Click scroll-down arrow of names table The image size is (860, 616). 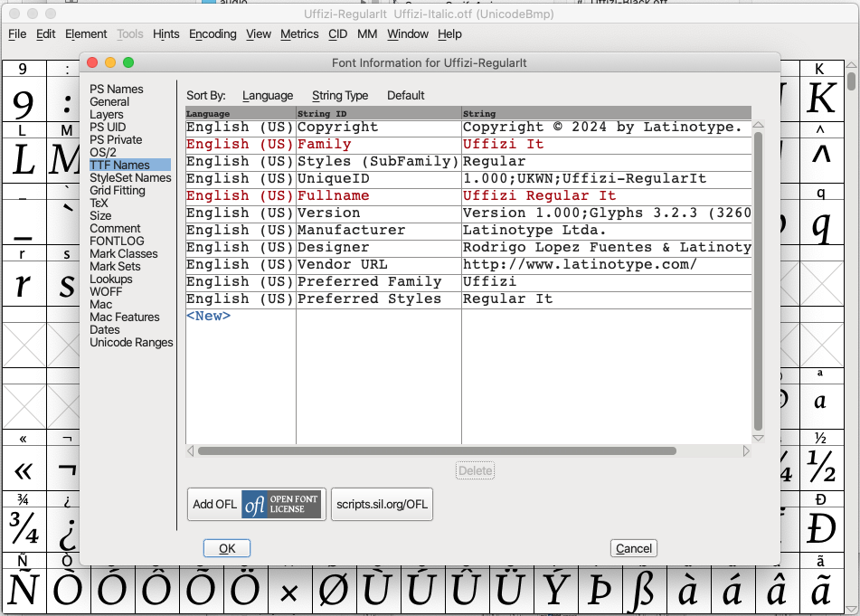point(759,438)
